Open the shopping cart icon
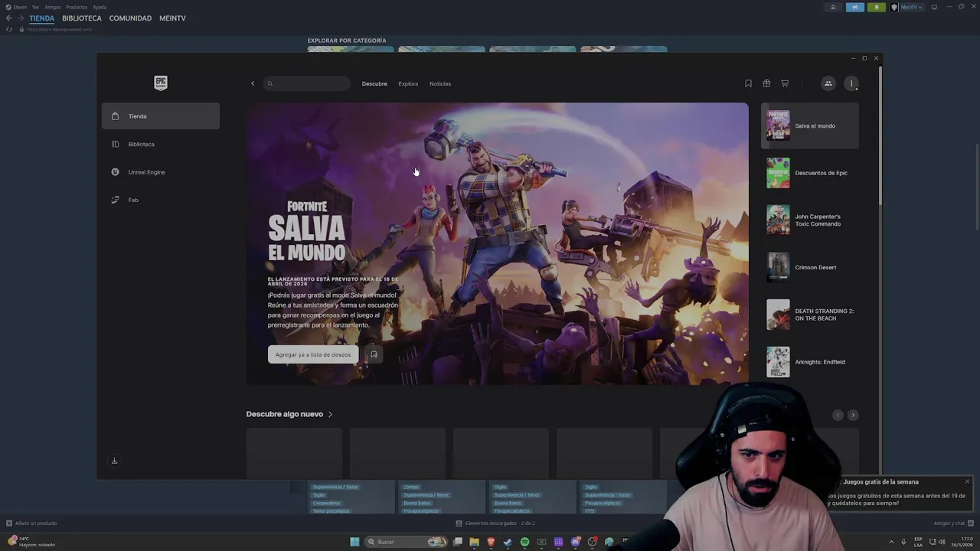 pyautogui.click(x=785, y=83)
